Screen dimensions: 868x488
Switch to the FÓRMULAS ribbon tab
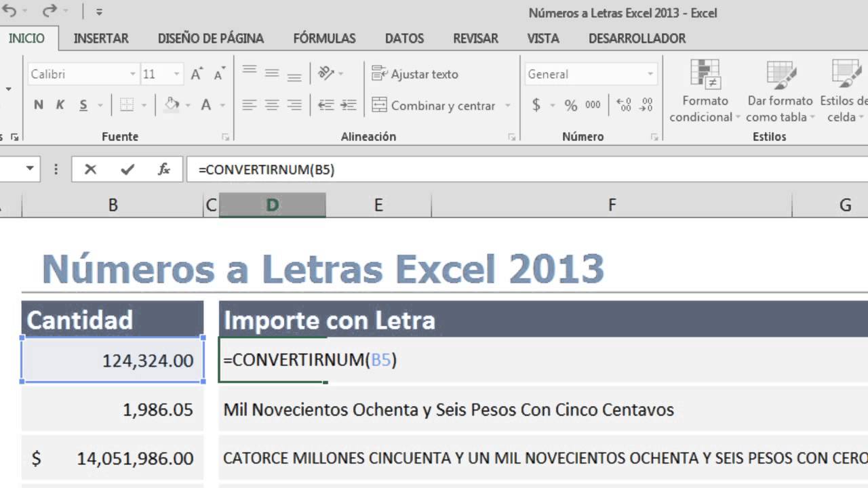point(324,39)
